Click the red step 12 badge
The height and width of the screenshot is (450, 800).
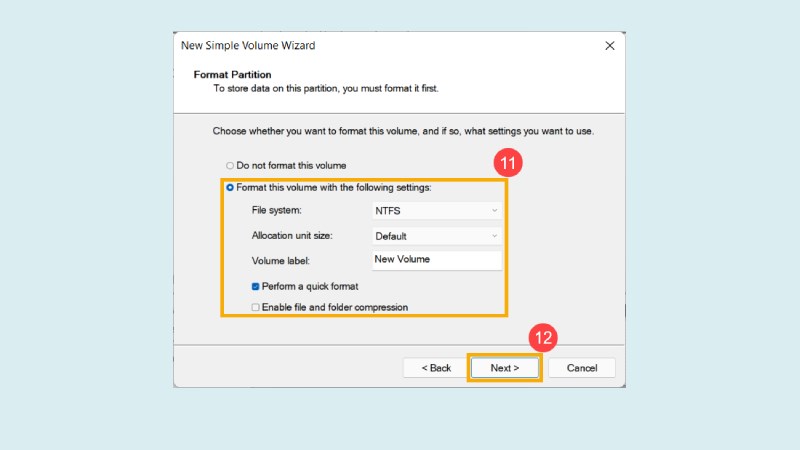click(543, 337)
